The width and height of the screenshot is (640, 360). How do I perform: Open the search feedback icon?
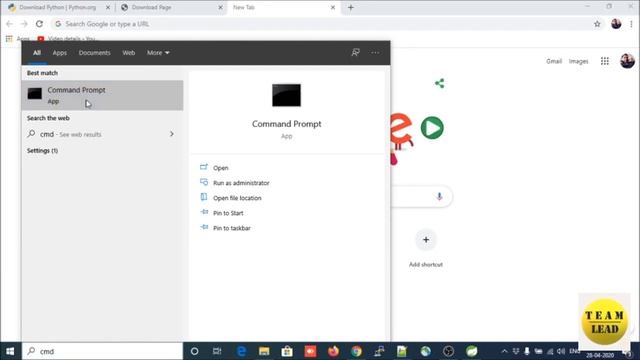(x=356, y=52)
